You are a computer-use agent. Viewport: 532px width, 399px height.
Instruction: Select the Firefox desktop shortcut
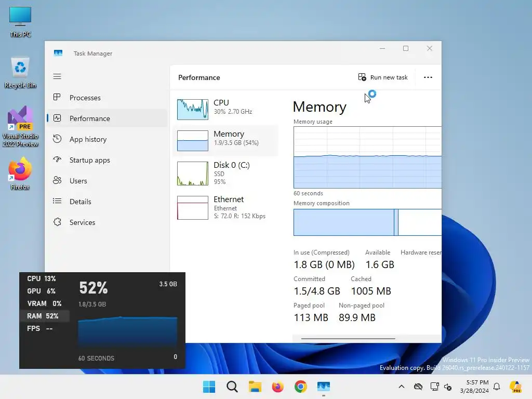(20, 174)
